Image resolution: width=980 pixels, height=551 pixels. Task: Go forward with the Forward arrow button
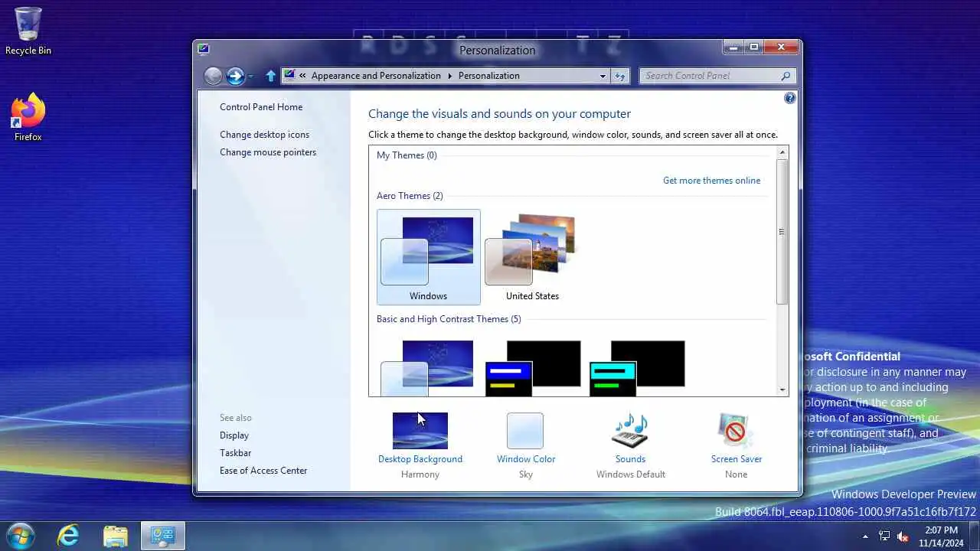pyautogui.click(x=235, y=76)
